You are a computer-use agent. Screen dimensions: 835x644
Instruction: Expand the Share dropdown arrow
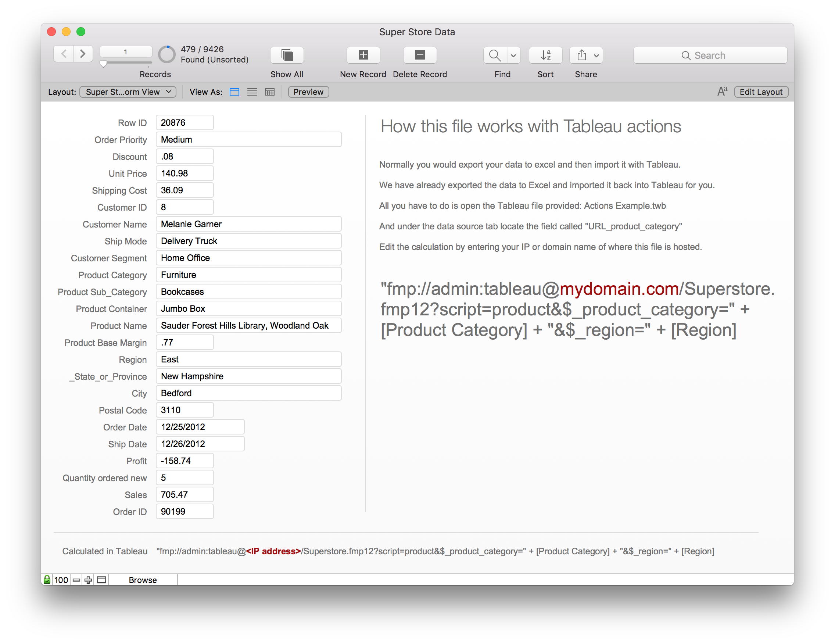coord(596,56)
